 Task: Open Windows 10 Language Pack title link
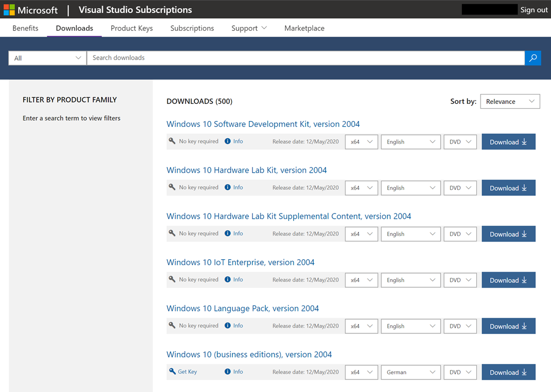tap(243, 309)
